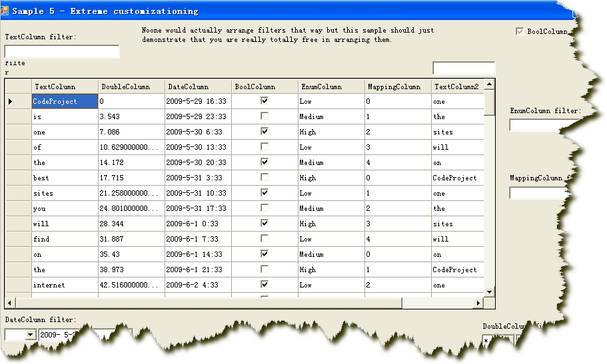Click the vertical scrollbar thumb
The height and width of the screenshot is (364, 607).
489,102
